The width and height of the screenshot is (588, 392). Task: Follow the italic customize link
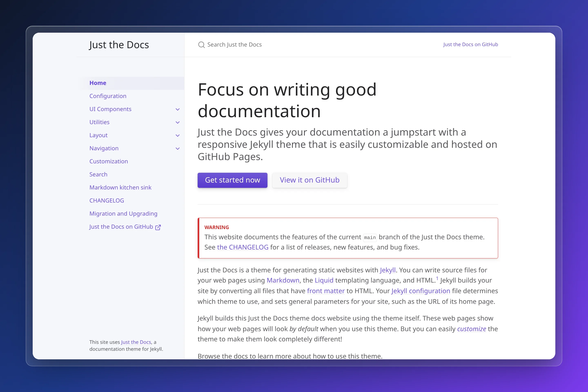click(x=471, y=329)
